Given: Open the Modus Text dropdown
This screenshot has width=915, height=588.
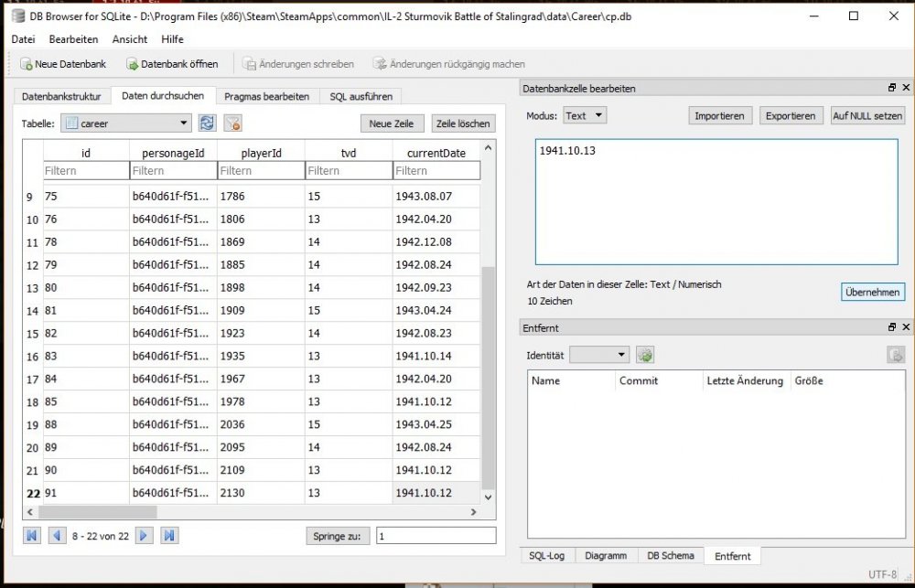Looking at the screenshot, I should coord(598,116).
